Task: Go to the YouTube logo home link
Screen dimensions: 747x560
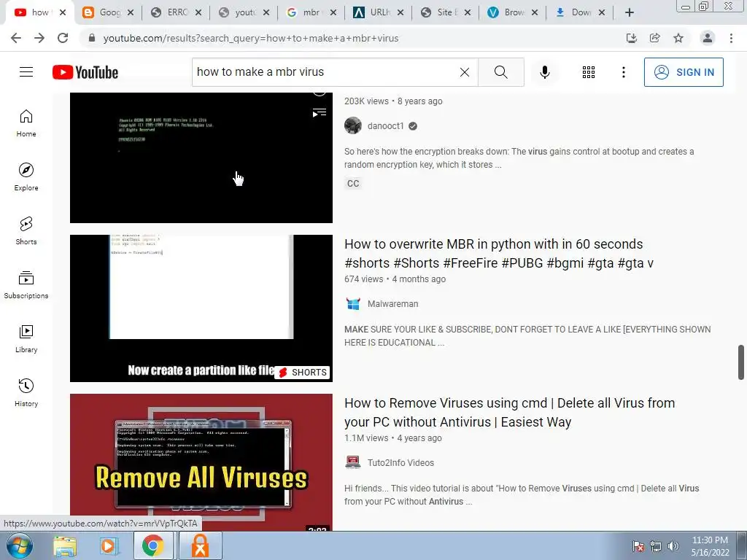Action: tap(85, 72)
